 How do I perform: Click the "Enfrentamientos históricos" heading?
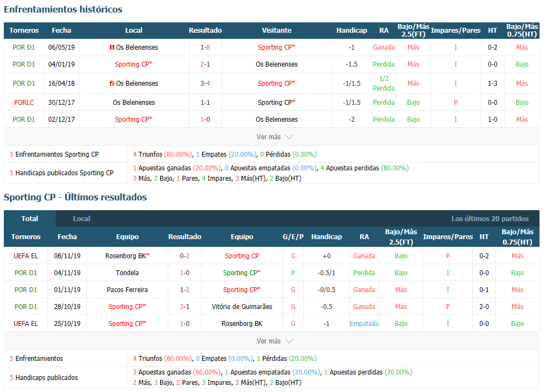(x=63, y=9)
